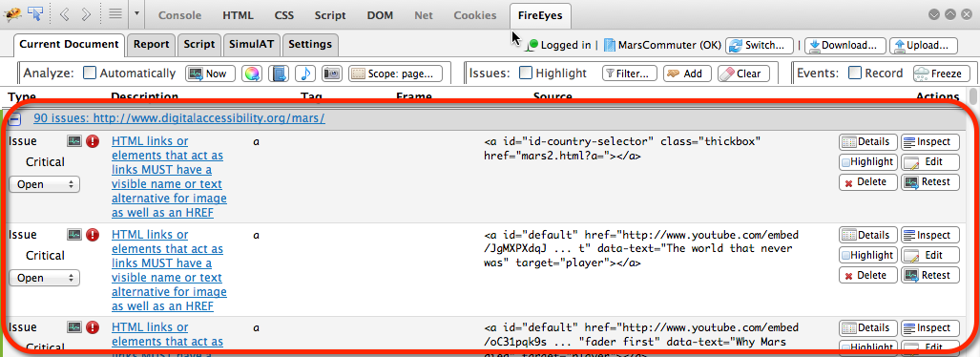The width and height of the screenshot is (980, 357).
Task: Open the FireEyes Script sub-tab
Action: 199,45
